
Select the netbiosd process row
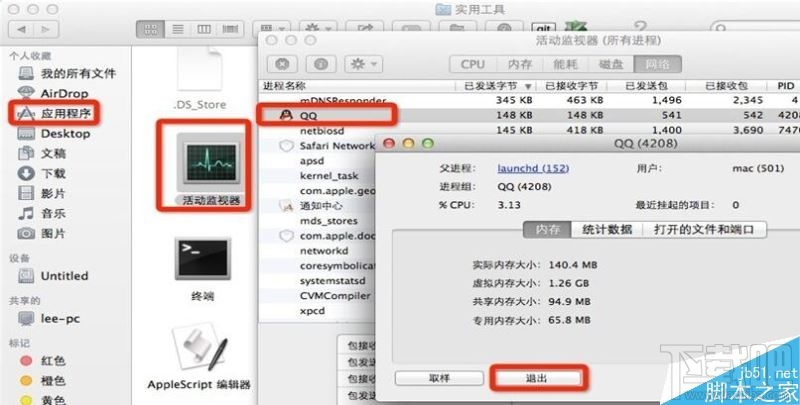530,131
